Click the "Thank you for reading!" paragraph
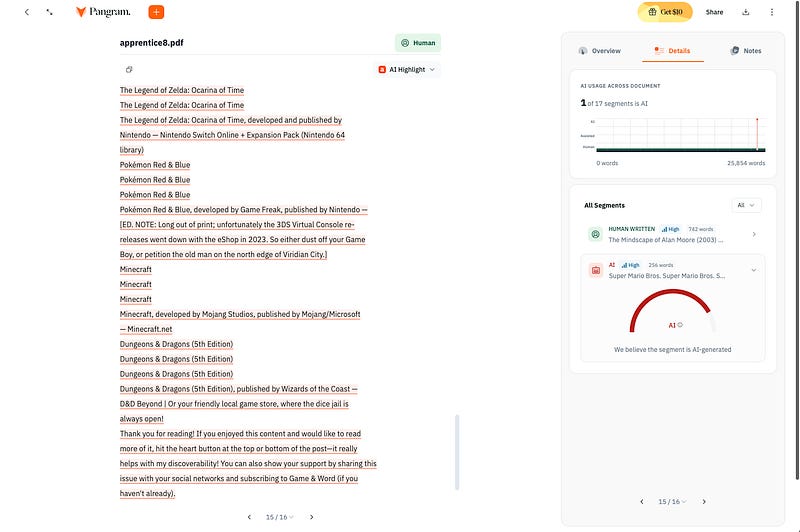The height and width of the screenshot is (532, 800). point(248,463)
